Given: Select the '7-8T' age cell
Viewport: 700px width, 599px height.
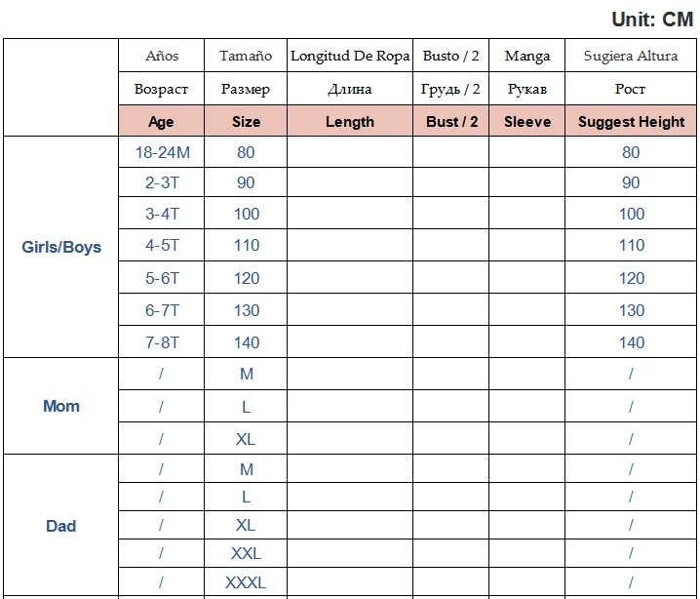Looking at the screenshot, I should [161, 341].
